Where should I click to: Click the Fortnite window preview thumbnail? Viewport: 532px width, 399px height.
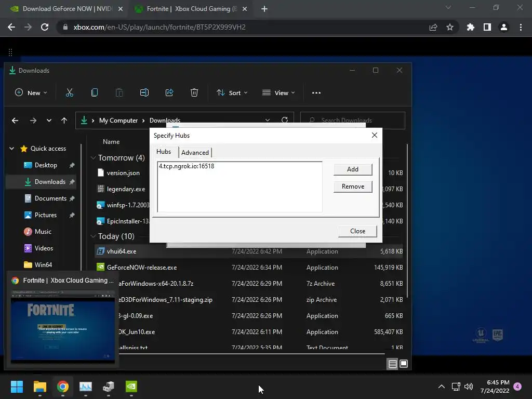click(63, 327)
